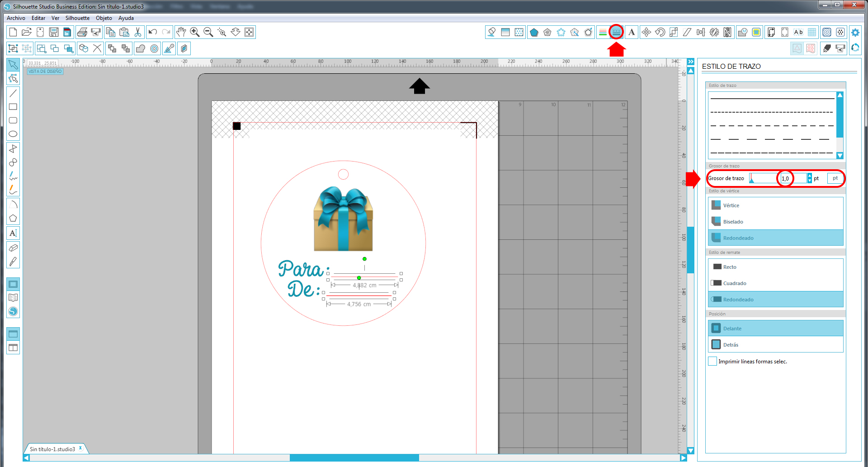Open the Text Style panel icon
The width and height of the screenshot is (868, 467).
(632, 32)
